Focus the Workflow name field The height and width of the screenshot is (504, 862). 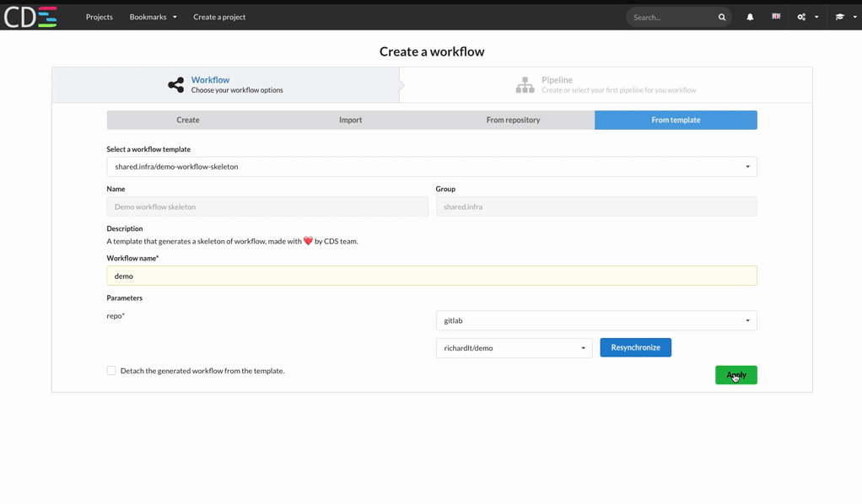[431, 276]
